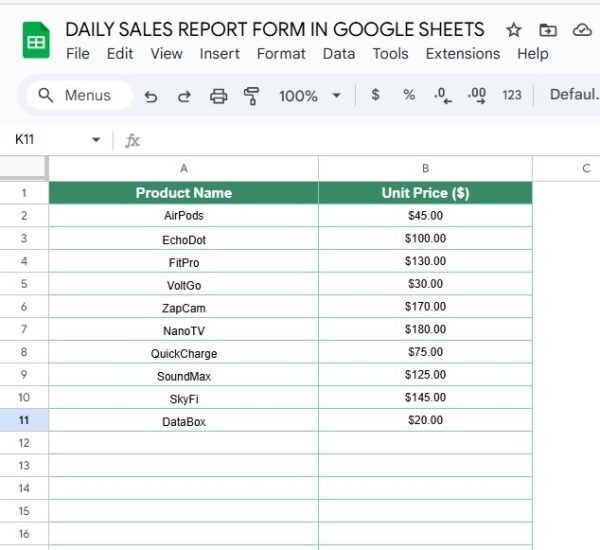This screenshot has height=550, width=600.
Task: Move document to folder icon
Action: tap(548, 30)
